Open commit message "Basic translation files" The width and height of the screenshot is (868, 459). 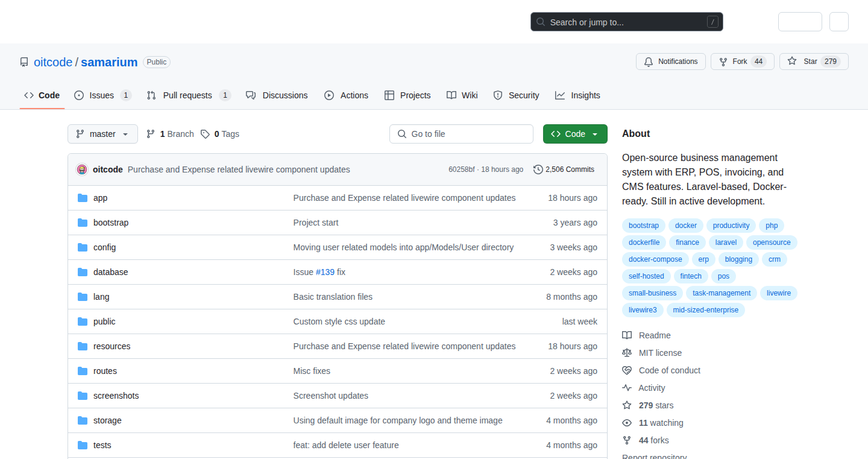pyautogui.click(x=333, y=297)
